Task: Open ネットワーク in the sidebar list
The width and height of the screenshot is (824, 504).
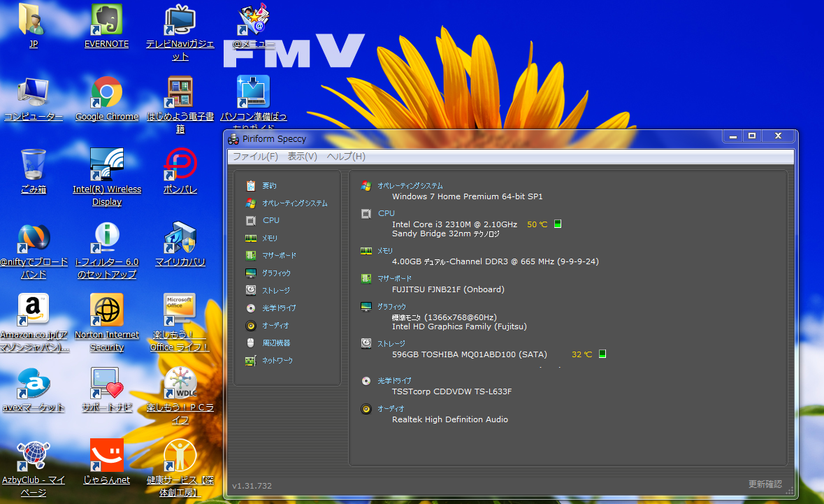Action: coord(277,361)
